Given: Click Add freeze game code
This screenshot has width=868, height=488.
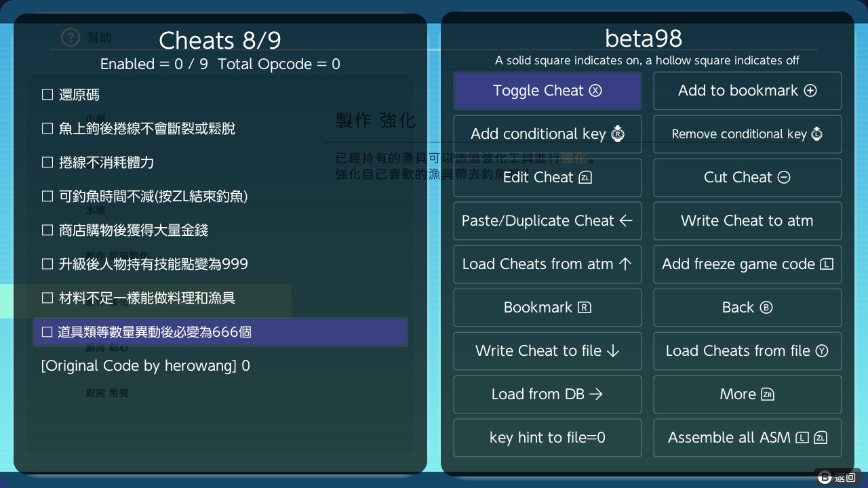Looking at the screenshot, I should 747,264.
